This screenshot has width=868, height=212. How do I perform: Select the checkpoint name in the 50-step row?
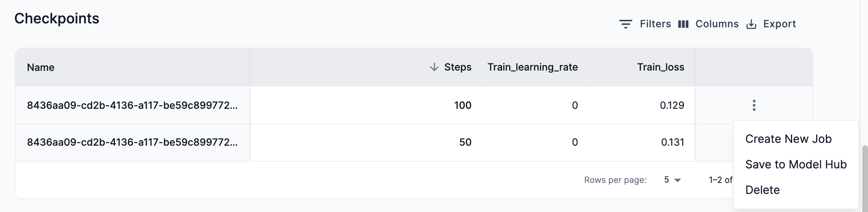[132, 142]
